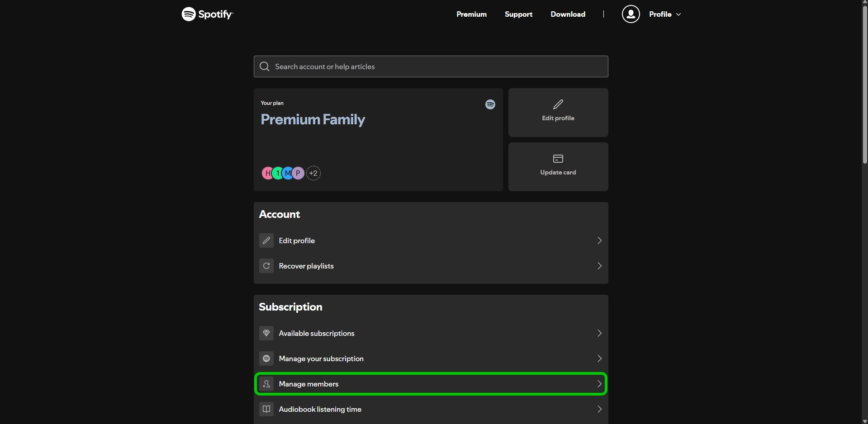Image resolution: width=868 pixels, height=424 pixels.
Task: Open the Premium navigation link
Action: click(471, 14)
